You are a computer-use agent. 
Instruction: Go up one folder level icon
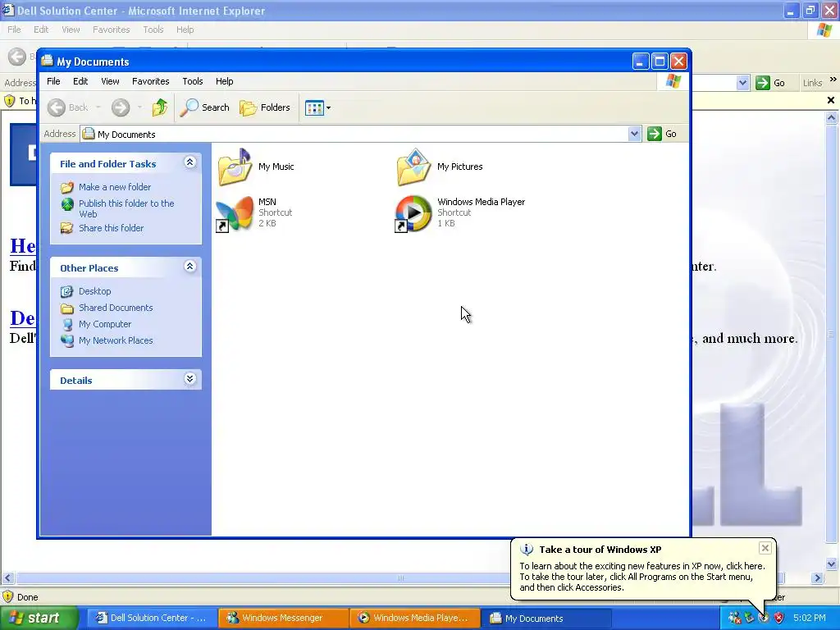click(160, 107)
